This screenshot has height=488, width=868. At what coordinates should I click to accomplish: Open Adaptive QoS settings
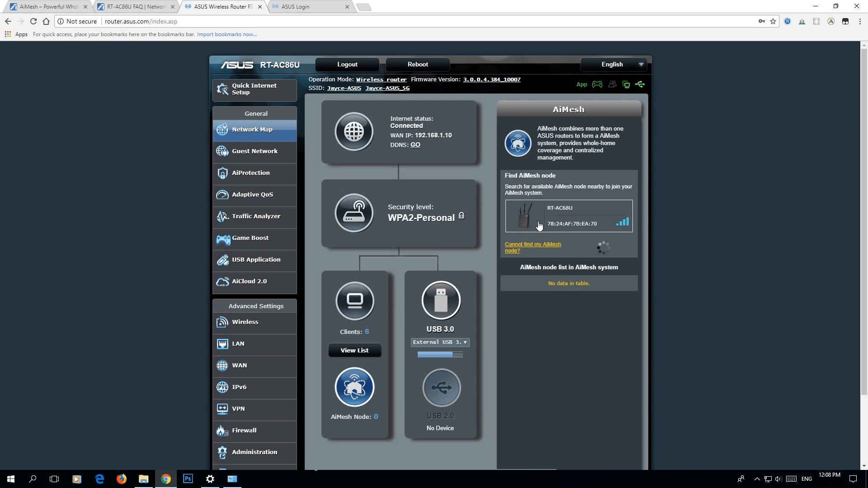[255, 195]
